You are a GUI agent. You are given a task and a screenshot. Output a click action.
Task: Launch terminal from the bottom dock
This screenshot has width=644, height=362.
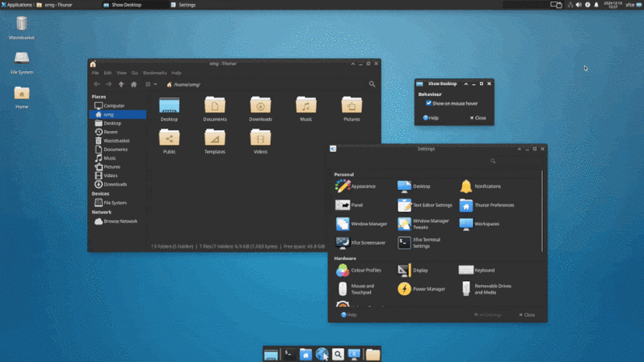coord(289,354)
